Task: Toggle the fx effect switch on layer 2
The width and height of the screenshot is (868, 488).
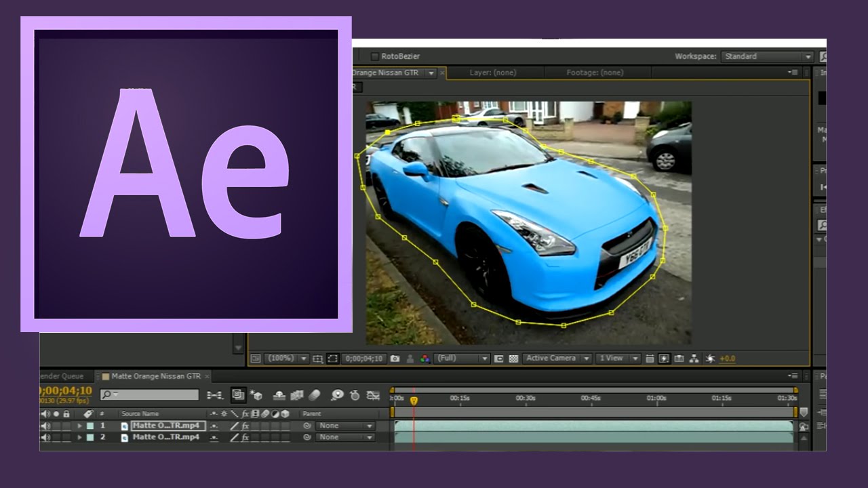Action: pyautogui.click(x=245, y=437)
